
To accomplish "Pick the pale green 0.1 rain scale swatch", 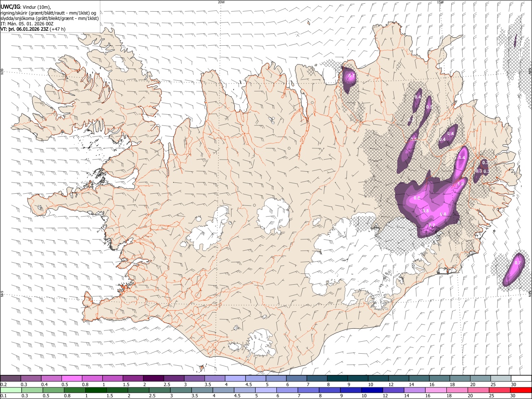I will pyautogui.click(x=11, y=390).
